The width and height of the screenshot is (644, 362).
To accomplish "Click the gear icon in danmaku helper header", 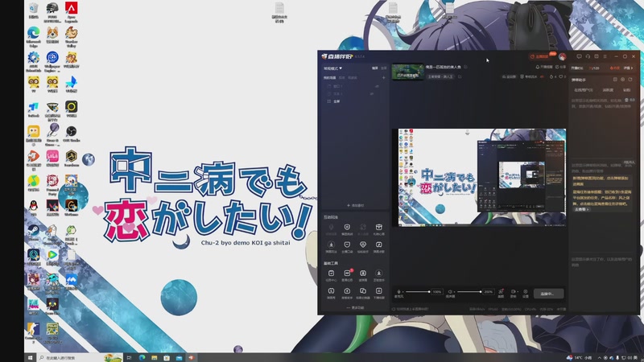I will [622, 80].
